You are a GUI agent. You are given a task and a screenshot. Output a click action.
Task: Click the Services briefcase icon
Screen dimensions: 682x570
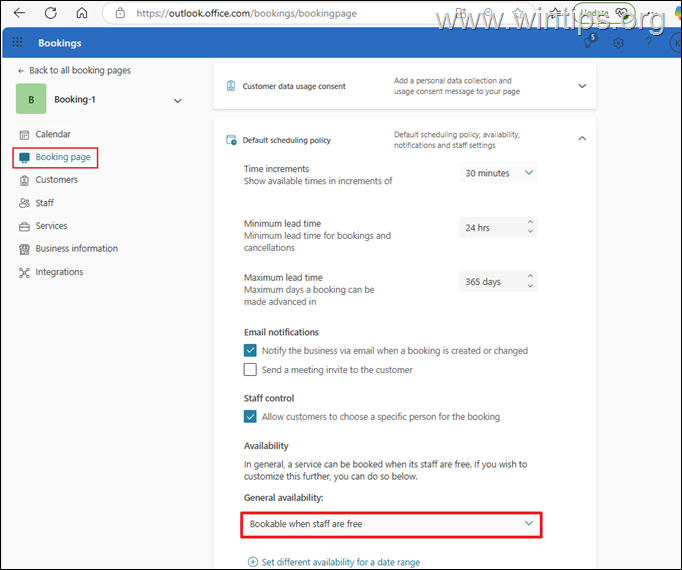point(24,226)
